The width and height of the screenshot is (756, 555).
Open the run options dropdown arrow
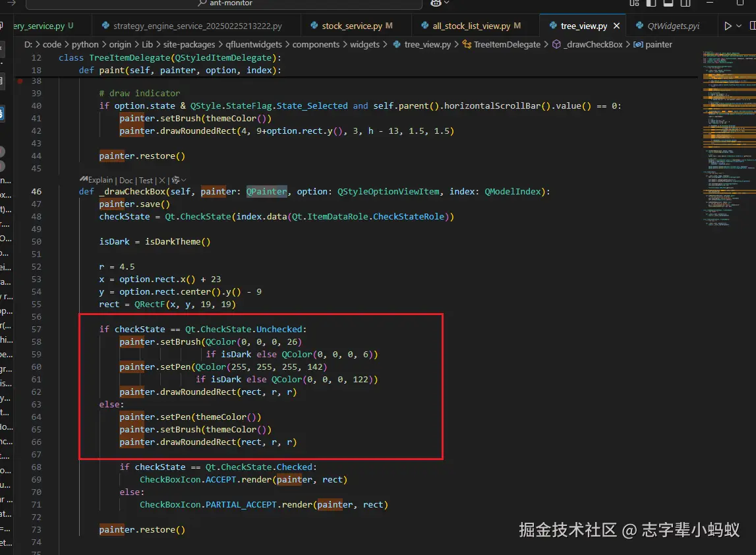tap(739, 26)
